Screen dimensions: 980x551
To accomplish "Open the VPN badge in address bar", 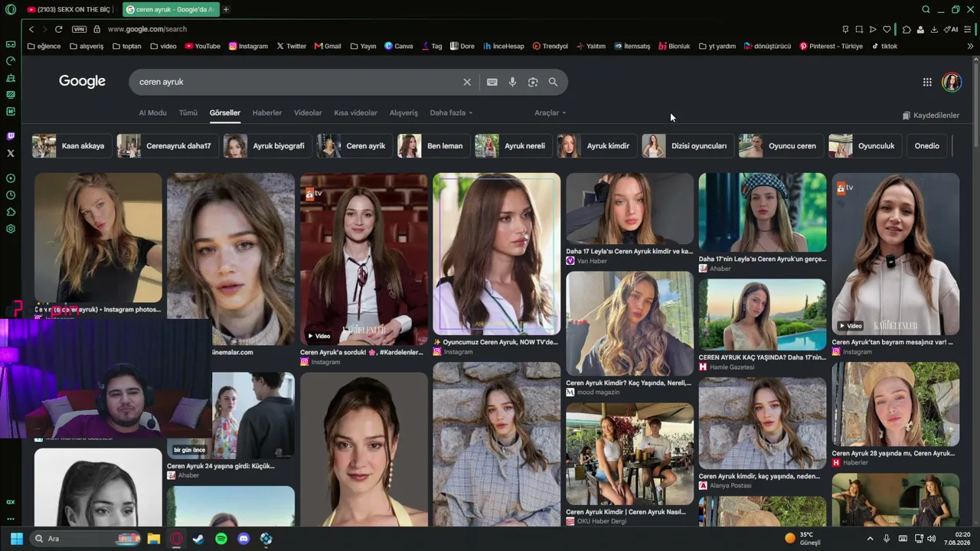I will tap(79, 29).
